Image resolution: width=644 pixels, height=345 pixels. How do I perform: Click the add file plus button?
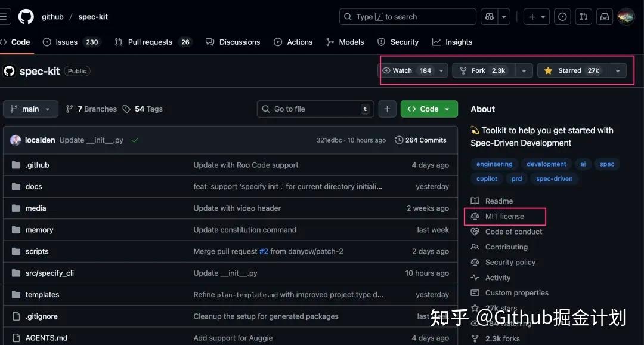coord(387,109)
